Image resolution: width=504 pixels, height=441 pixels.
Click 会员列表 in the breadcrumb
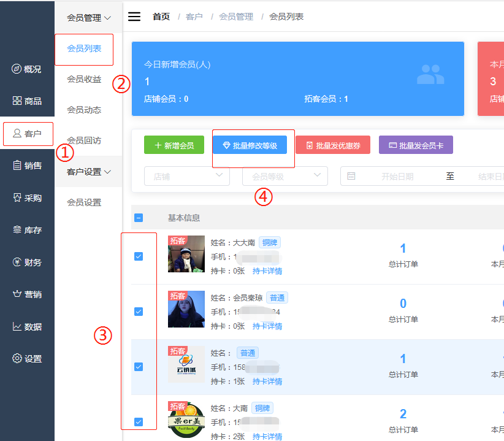pyautogui.click(x=286, y=17)
